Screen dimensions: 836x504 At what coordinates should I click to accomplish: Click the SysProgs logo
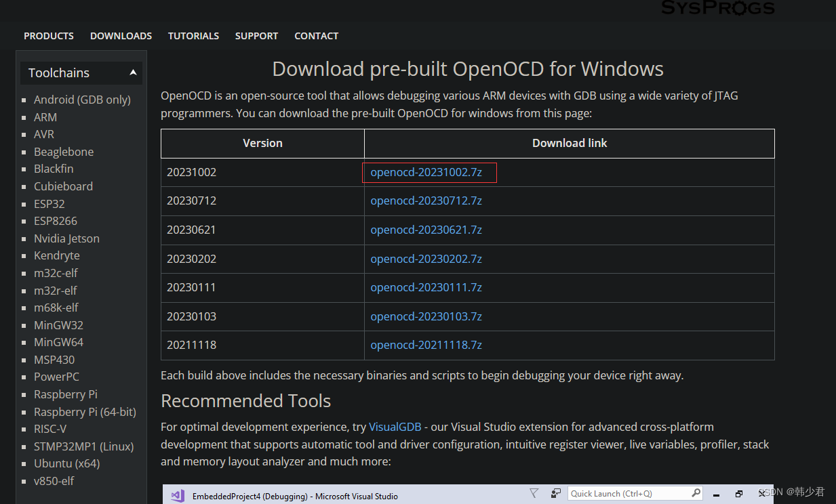click(x=717, y=7)
